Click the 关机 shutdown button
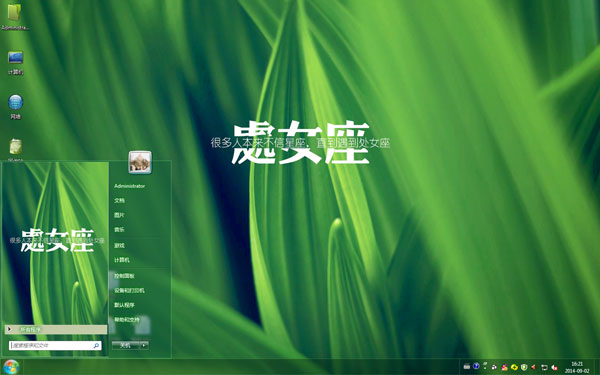Image resolution: width=600 pixels, height=375 pixels. pos(126,345)
